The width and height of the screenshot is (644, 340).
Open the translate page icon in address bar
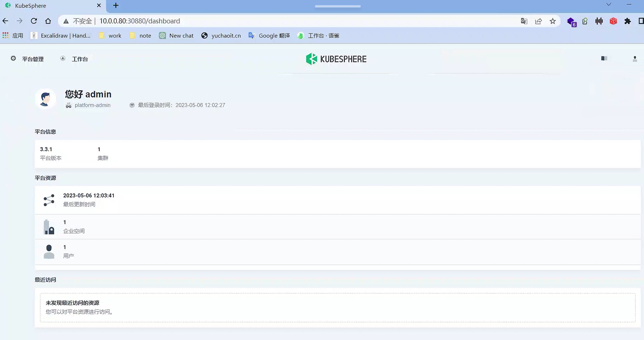524,21
